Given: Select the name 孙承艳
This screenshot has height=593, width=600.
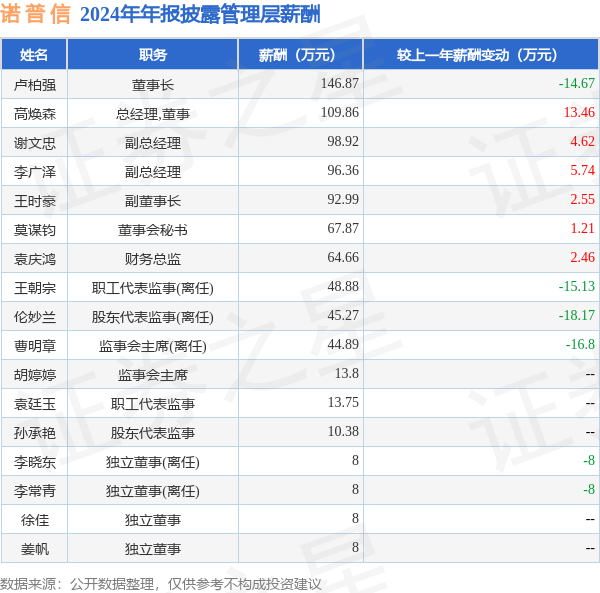Looking at the screenshot, I should (35, 433).
